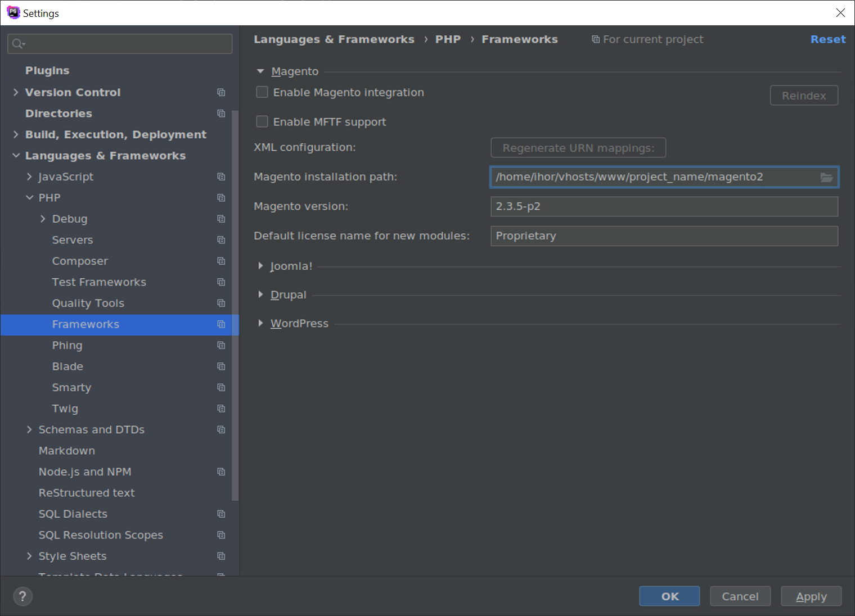Select Markdown settings page
The height and width of the screenshot is (616, 855).
67,451
